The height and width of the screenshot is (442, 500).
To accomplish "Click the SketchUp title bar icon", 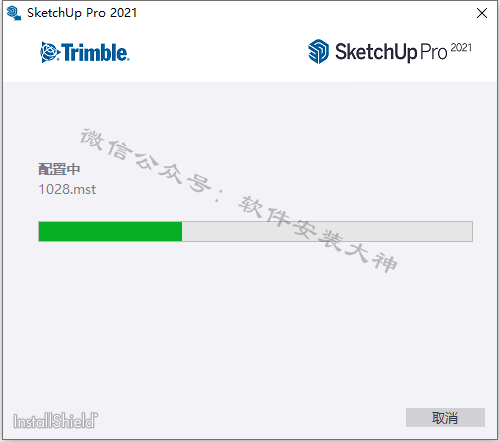I will 14,13.
